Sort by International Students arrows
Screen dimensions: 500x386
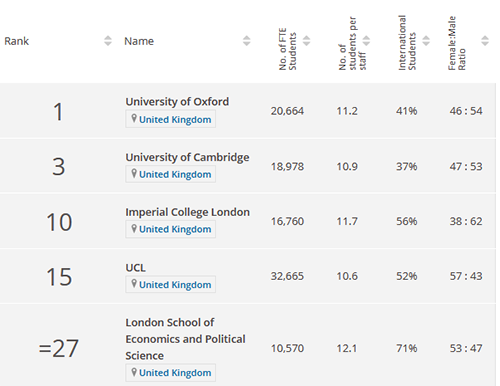point(426,41)
